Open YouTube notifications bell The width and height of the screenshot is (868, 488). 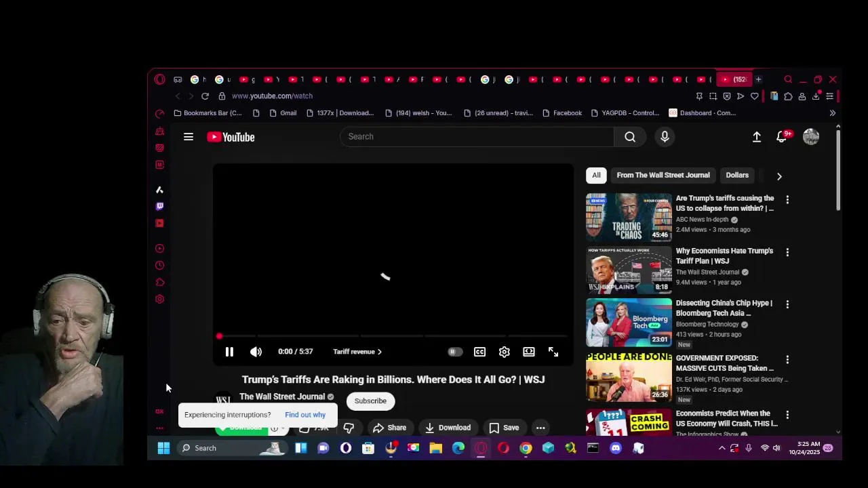click(782, 137)
